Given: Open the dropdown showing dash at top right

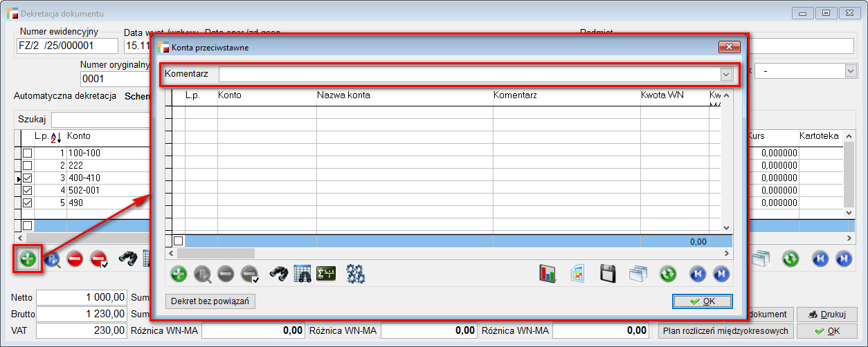Looking at the screenshot, I should click(x=850, y=71).
